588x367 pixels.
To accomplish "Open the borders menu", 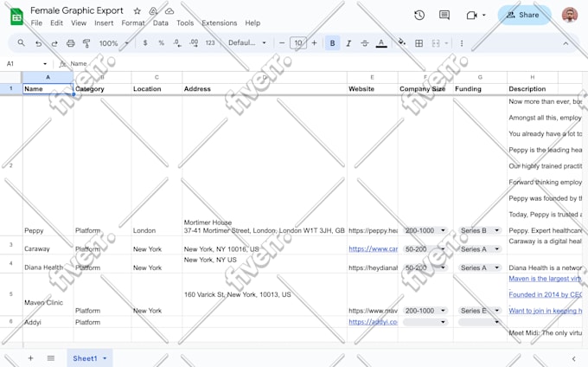I will pyautogui.click(x=419, y=43).
